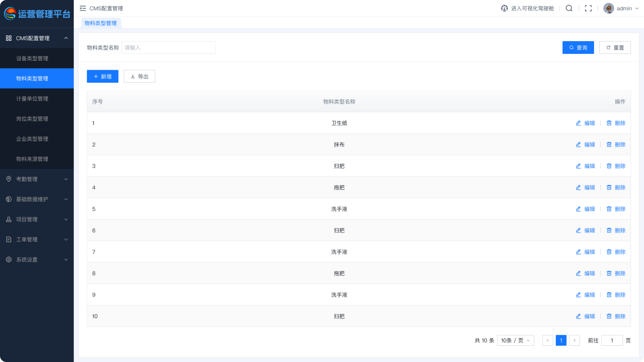Open 企业类型管理 in the sidebar
The height and width of the screenshot is (362, 644).
click(x=37, y=139)
